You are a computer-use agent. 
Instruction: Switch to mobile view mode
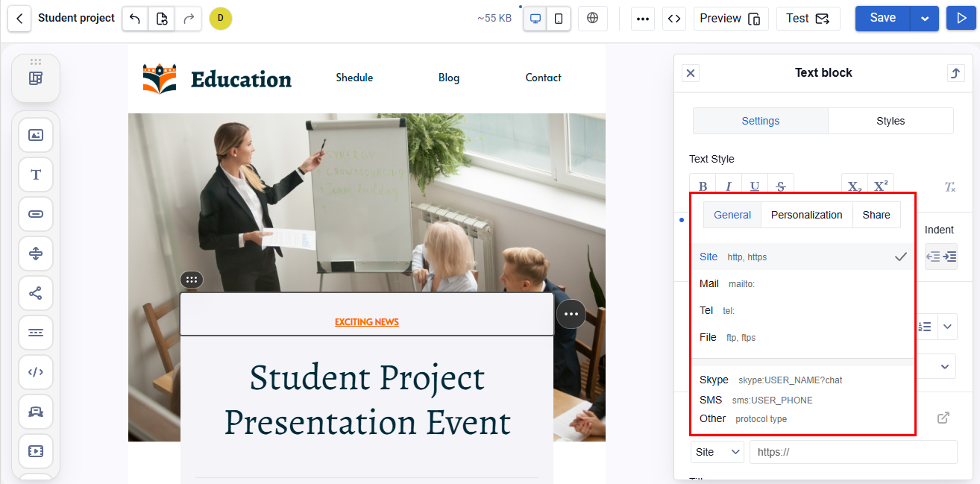pos(559,19)
